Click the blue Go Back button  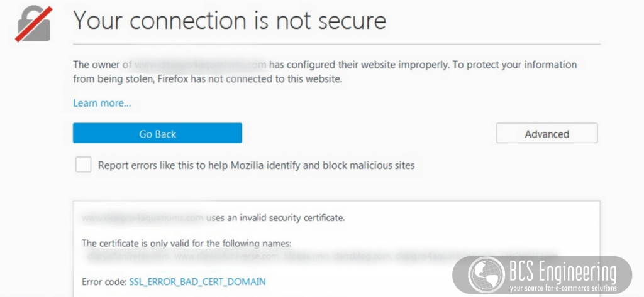157,133
